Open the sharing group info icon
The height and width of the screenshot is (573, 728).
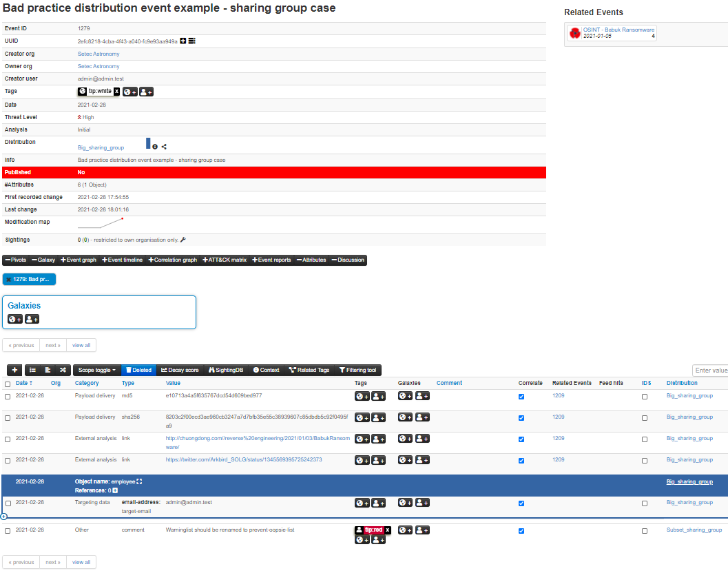click(x=154, y=147)
